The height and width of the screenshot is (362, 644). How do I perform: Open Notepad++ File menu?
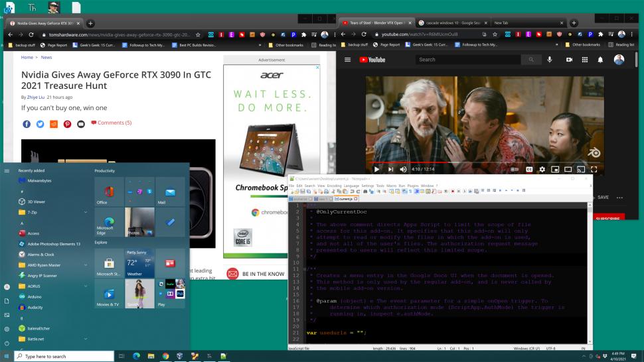click(x=291, y=186)
